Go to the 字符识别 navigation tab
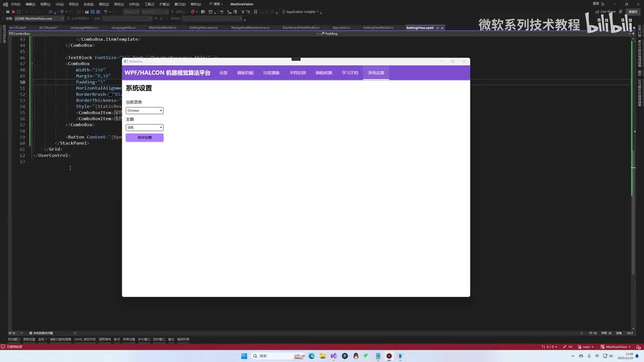The width and height of the screenshot is (644, 362). pos(298,73)
